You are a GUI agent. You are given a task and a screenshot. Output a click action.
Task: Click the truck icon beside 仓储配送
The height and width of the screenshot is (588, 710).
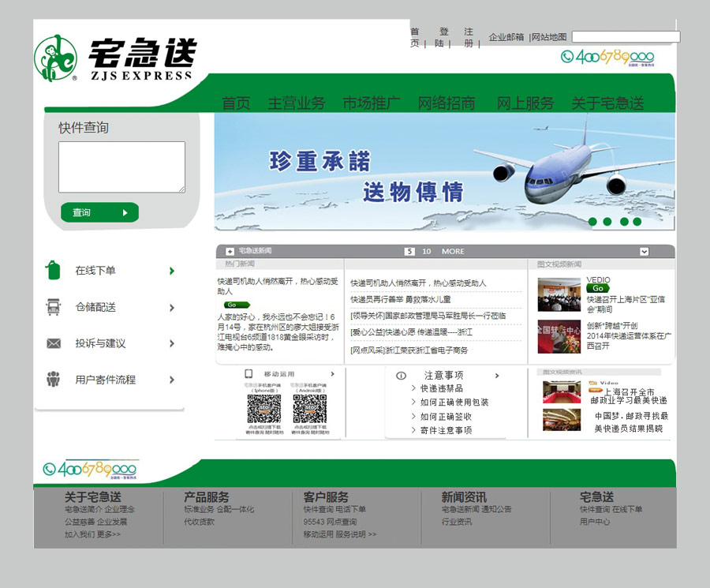pyautogui.click(x=54, y=307)
